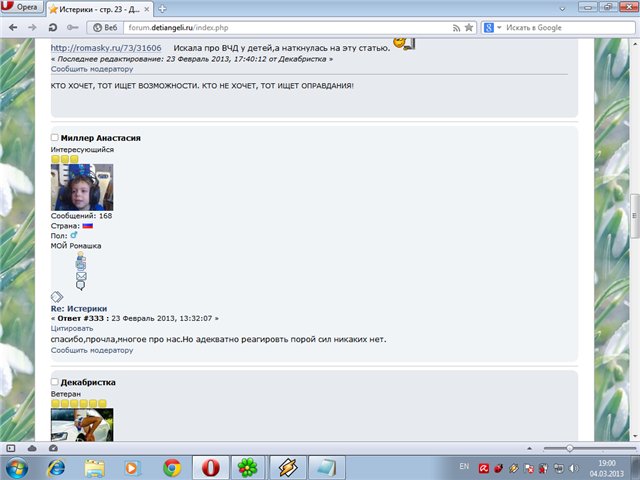Select text 'МОЙ Ромашка'

76,246
